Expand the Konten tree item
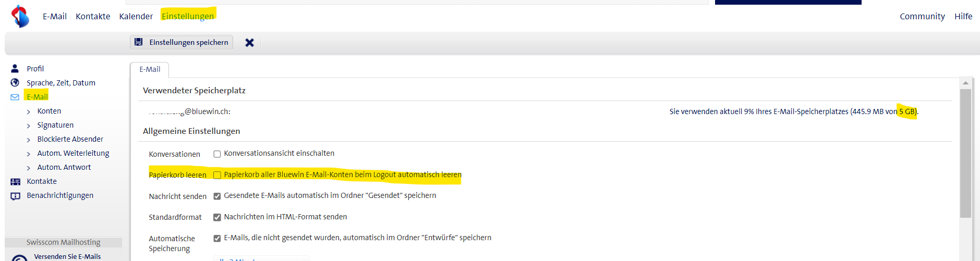 click(29, 111)
